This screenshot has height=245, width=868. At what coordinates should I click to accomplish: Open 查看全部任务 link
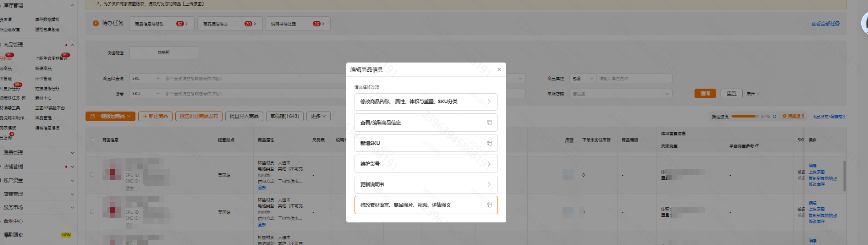click(825, 24)
